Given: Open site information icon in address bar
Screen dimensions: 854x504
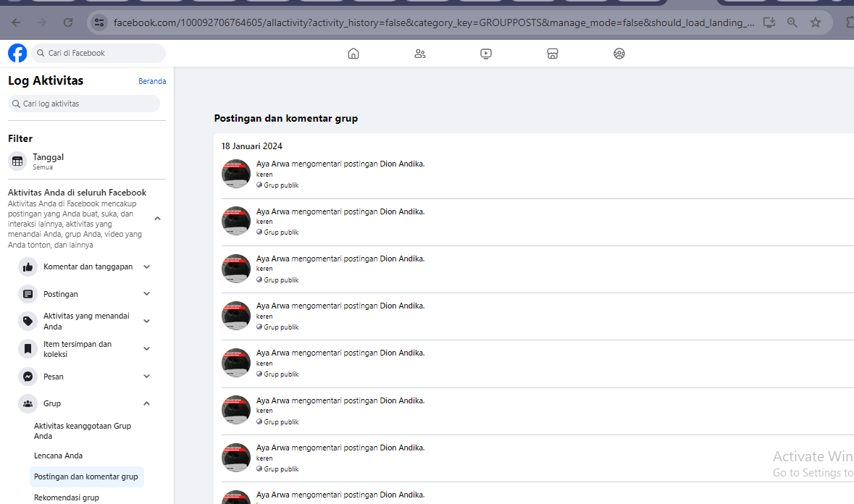Looking at the screenshot, I should pos(99,22).
